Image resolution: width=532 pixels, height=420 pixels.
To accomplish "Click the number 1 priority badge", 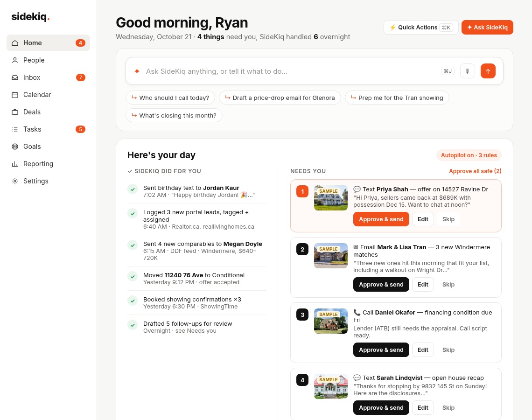I will pos(302,191).
